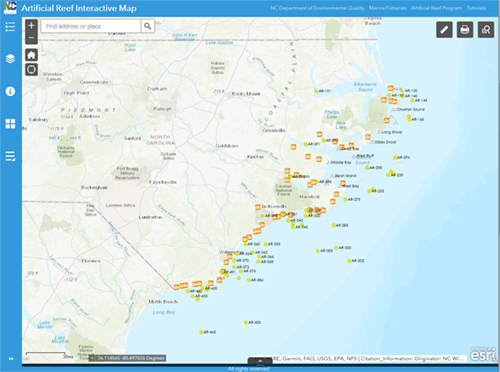Open the basemap gallery grid icon
The image size is (500, 372).
pos(10,124)
